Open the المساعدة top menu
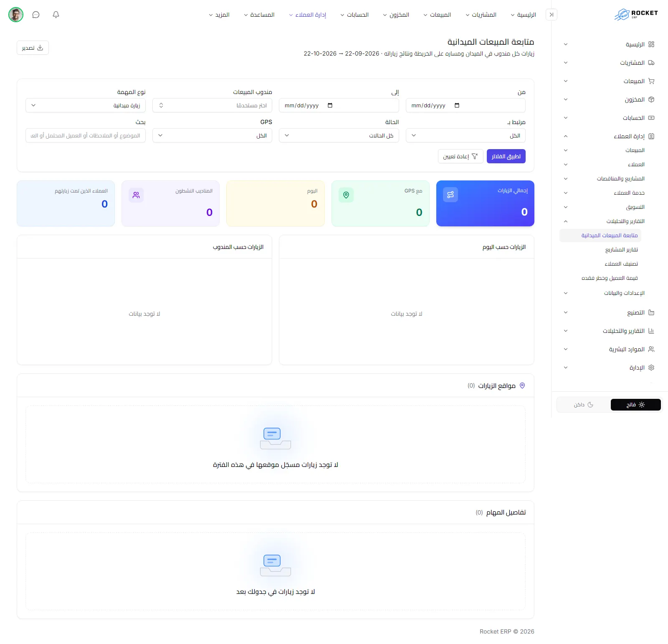Image resolution: width=668 pixels, height=644 pixels. tap(259, 15)
